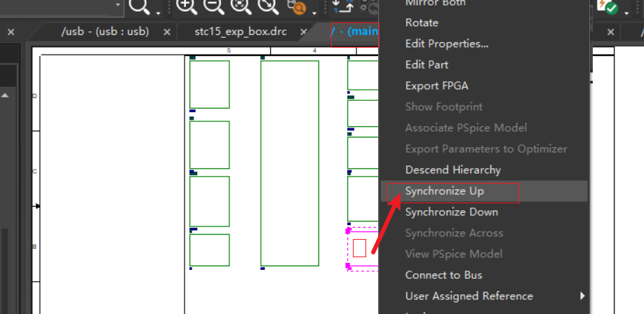Click the magnifier search icon in toolbar

tap(139, 6)
